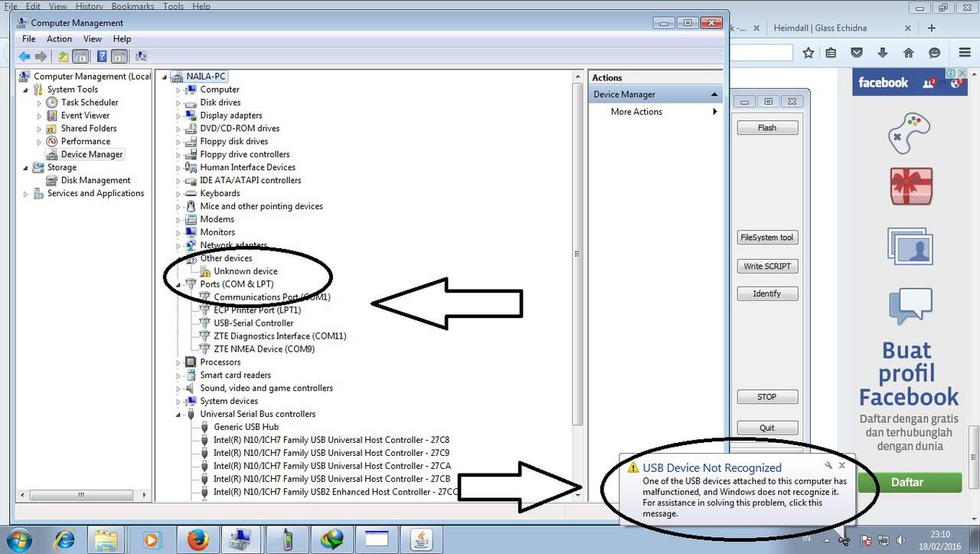Select the NAILA-PC root node
Image resolution: width=980 pixels, height=554 pixels.
(206, 77)
